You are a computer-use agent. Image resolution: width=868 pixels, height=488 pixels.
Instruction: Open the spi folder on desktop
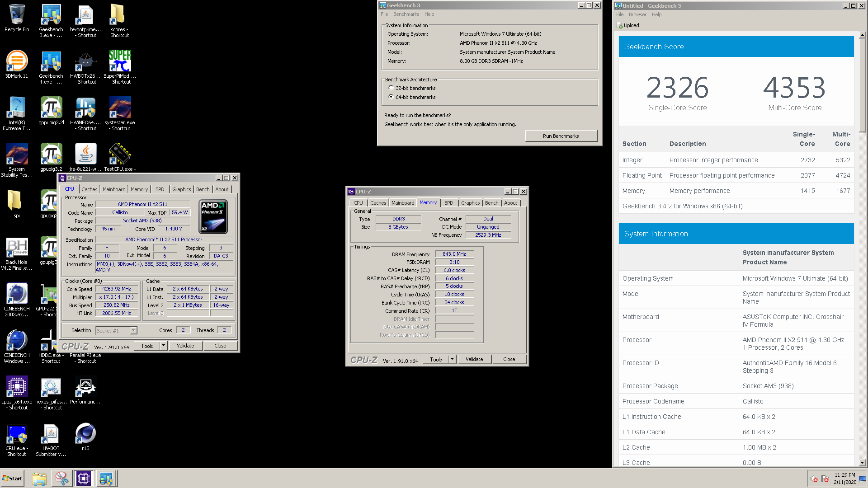17,204
